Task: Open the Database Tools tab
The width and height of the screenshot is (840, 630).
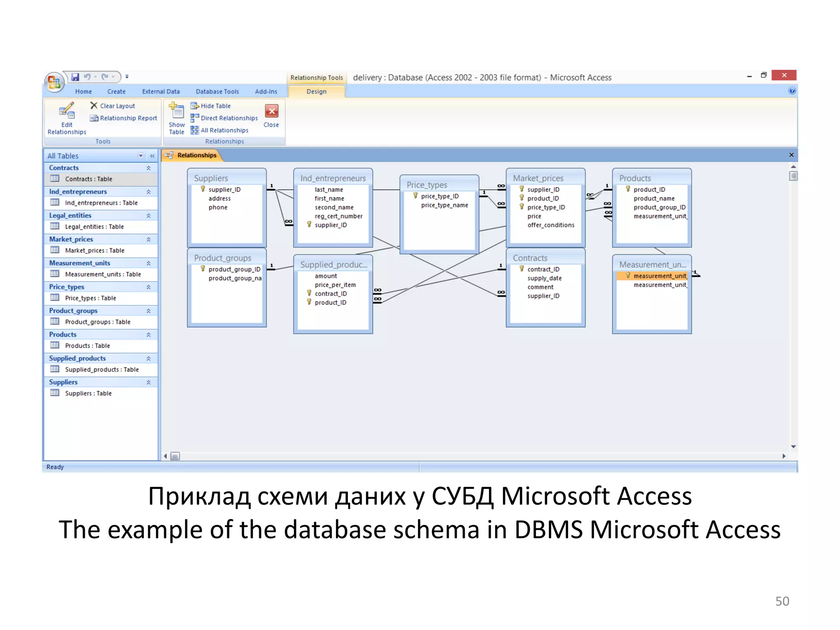Action: coord(217,91)
